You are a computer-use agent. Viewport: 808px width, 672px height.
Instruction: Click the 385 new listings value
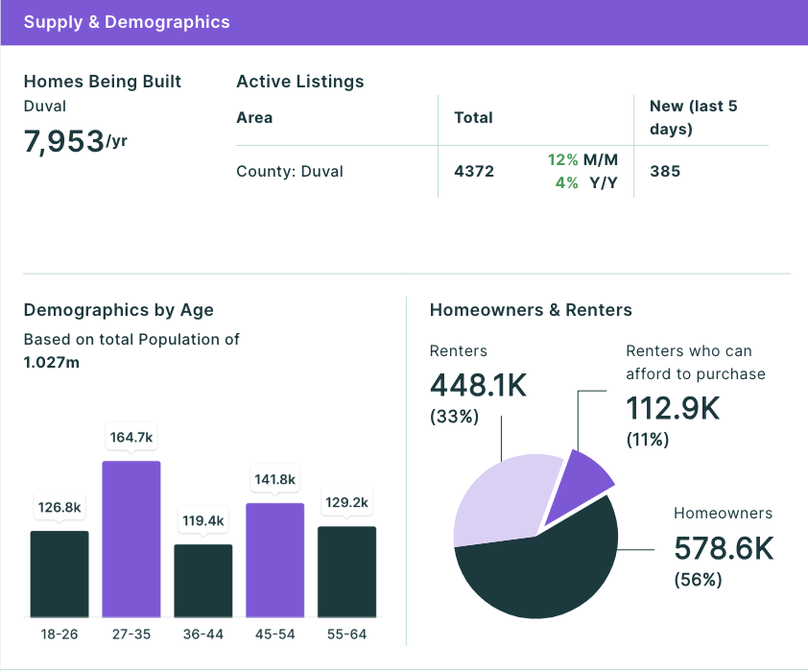665,171
